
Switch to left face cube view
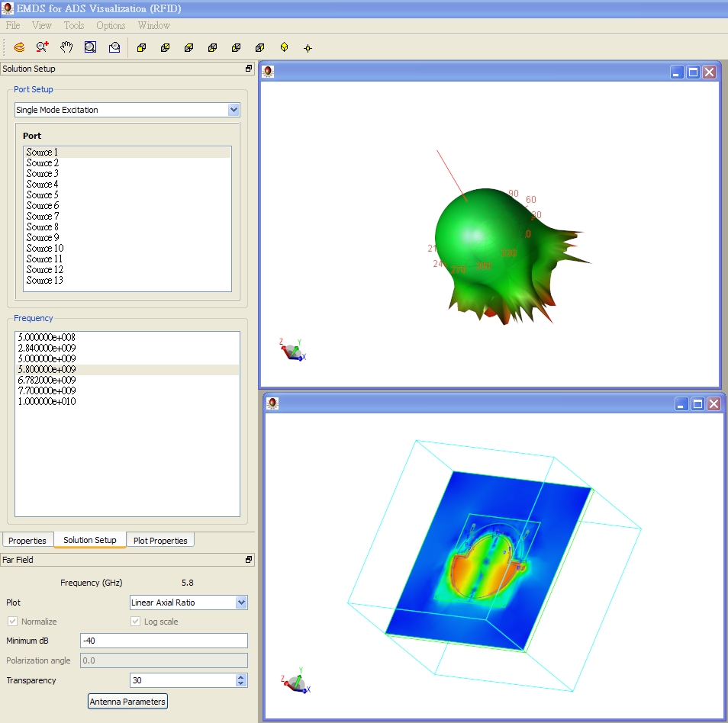click(x=237, y=47)
